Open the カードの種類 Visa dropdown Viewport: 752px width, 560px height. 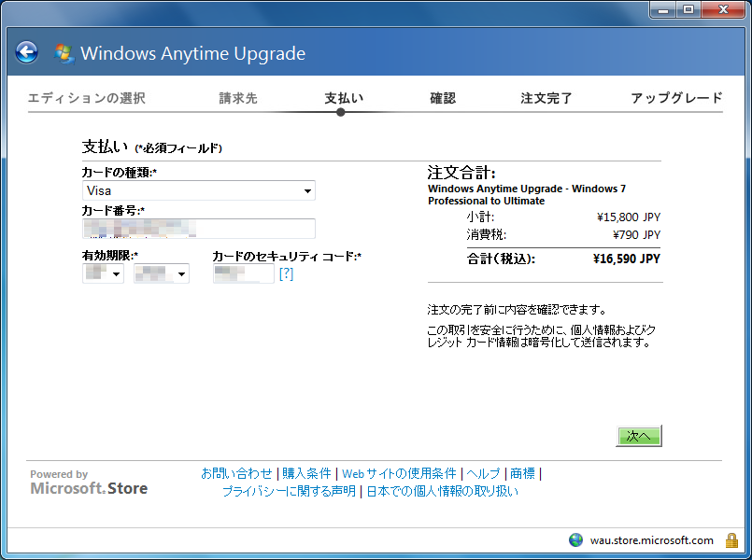[x=199, y=190]
